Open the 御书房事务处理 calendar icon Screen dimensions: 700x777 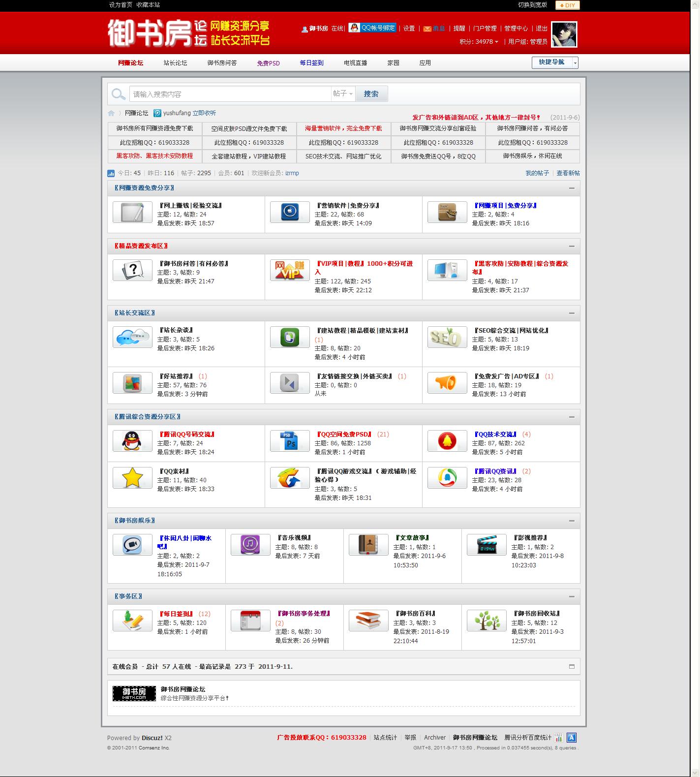click(250, 621)
